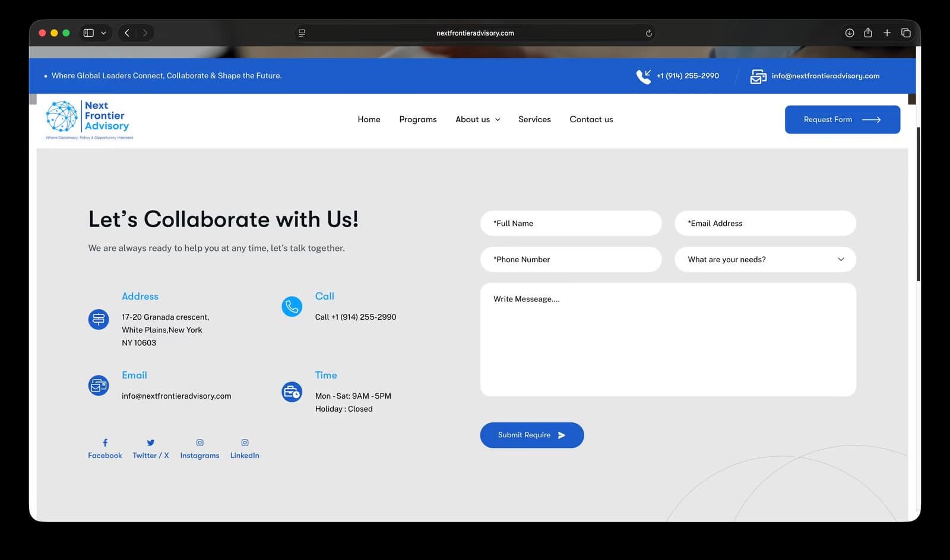
Task: Click the Address heading
Action: point(140,296)
